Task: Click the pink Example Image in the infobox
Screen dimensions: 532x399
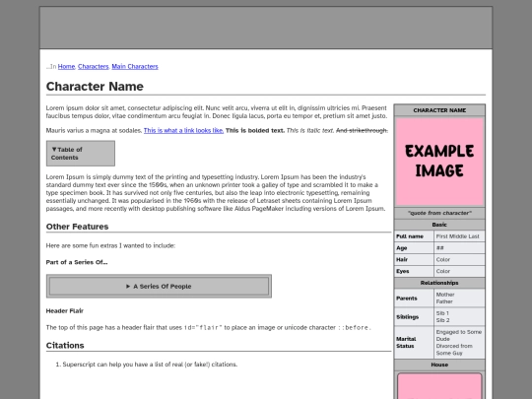Action: click(x=439, y=162)
